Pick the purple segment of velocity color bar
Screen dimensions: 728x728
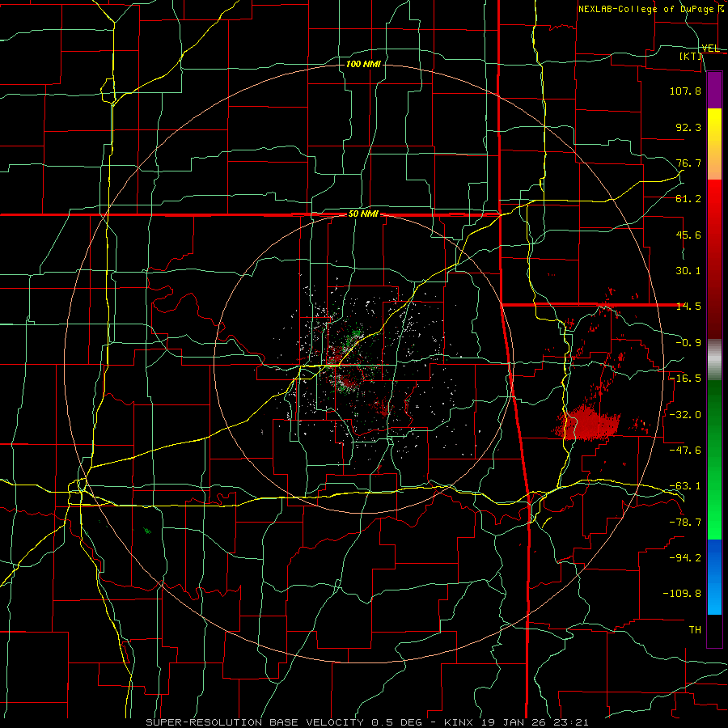click(x=714, y=90)
